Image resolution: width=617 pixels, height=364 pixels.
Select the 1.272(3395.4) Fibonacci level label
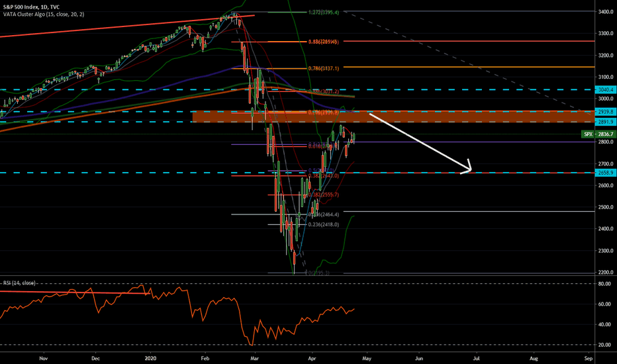point(324,13)
